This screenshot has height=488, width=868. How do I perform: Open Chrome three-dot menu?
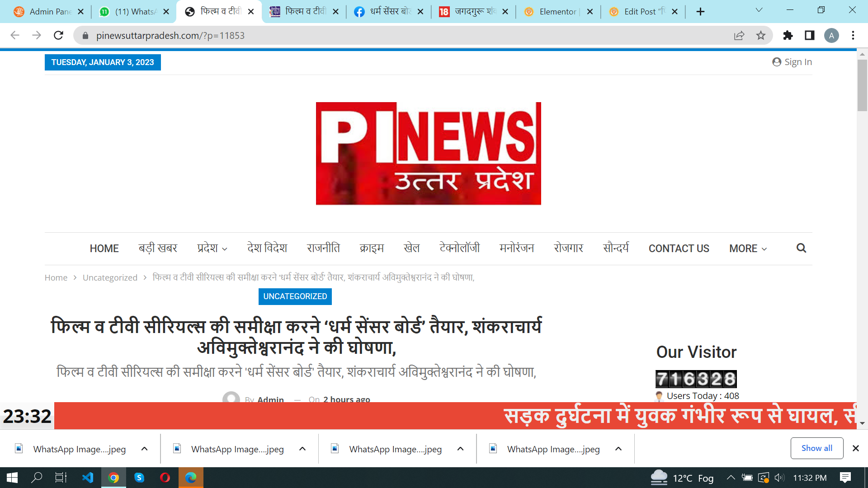coord(853,35)
